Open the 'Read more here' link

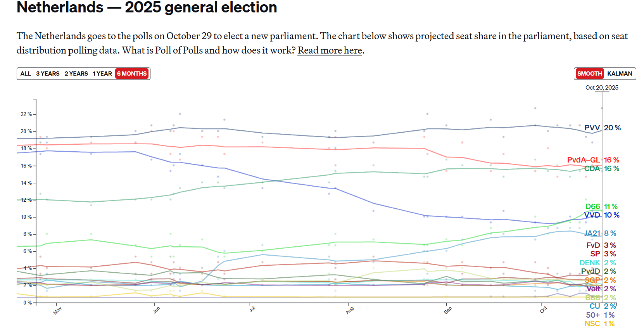[x=330, y=50]
